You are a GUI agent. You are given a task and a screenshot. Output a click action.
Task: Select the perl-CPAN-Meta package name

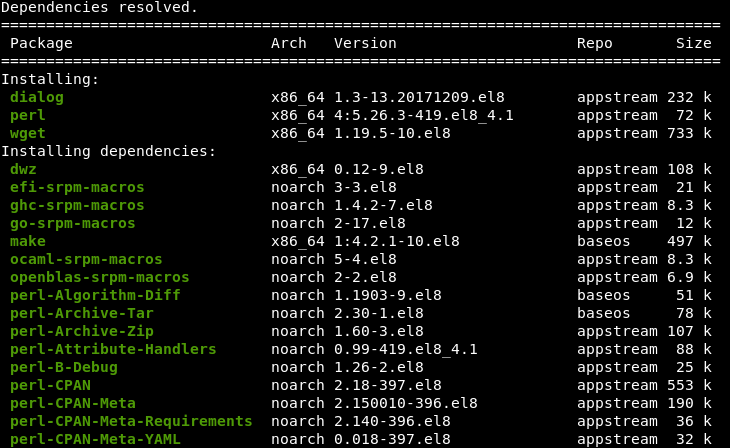click(73, 403)
